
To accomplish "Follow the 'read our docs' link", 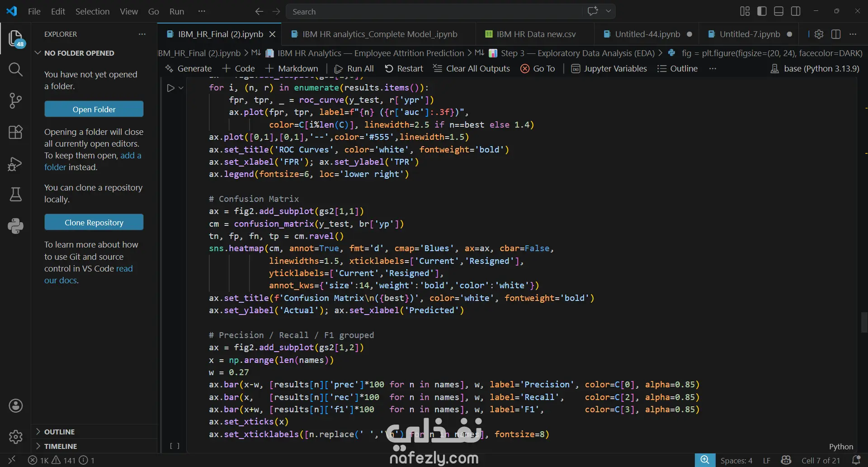I will (x=89, y=274).
